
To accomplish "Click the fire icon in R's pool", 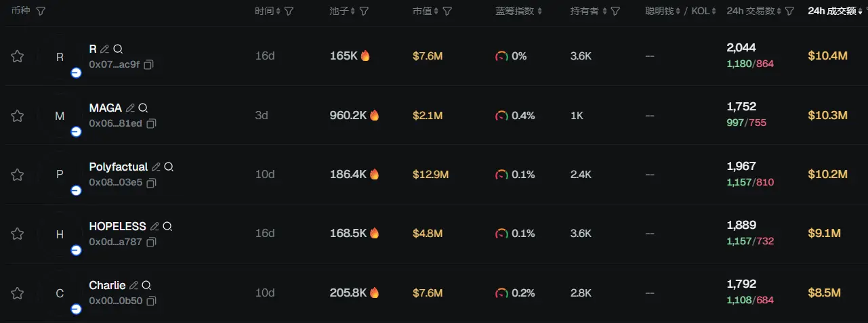I will [365, 56].
